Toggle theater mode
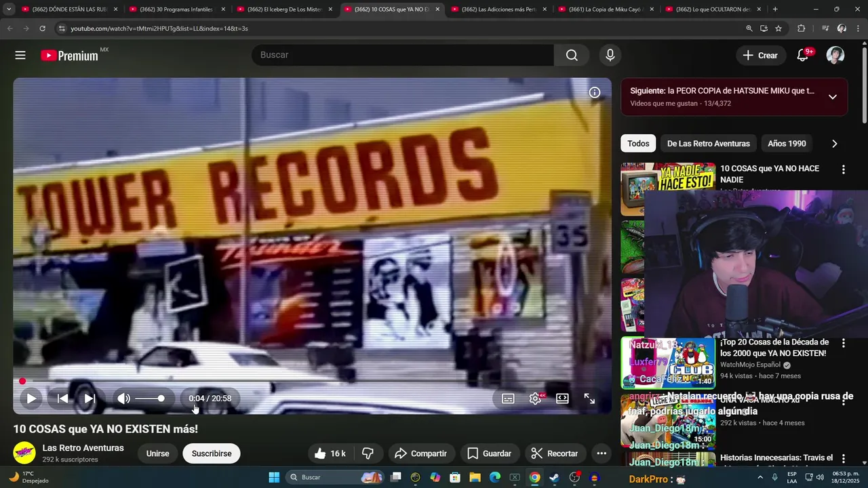 click(562, 399)
